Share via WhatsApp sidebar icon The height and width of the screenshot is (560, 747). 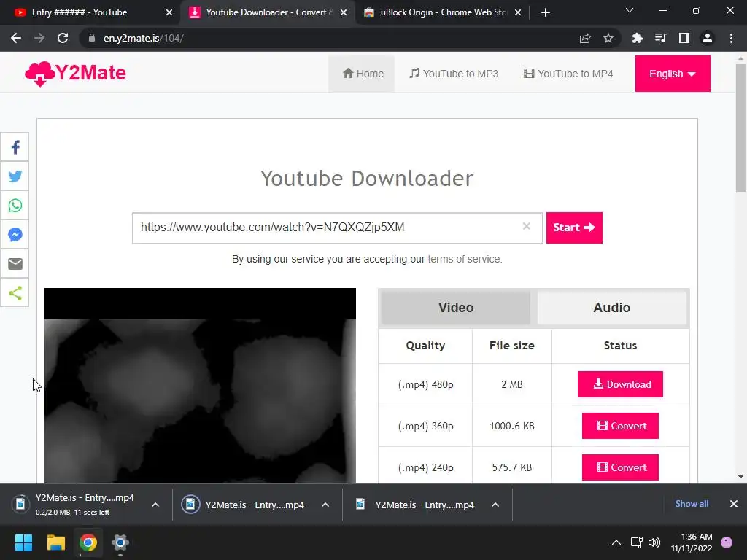coord(15,205)
